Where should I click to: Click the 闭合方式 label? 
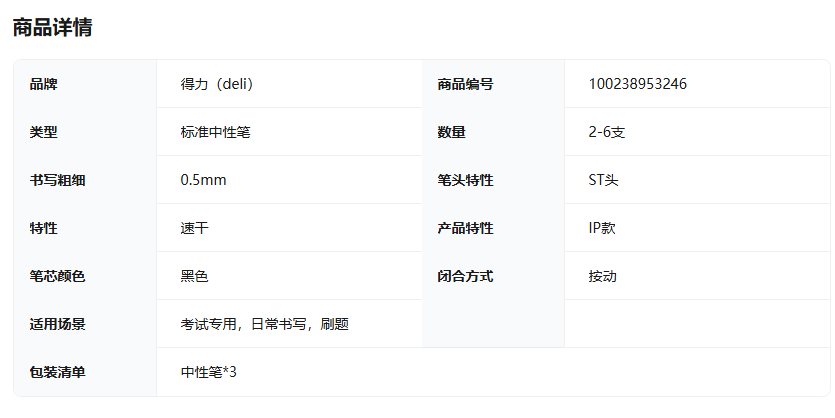(465, 276)
